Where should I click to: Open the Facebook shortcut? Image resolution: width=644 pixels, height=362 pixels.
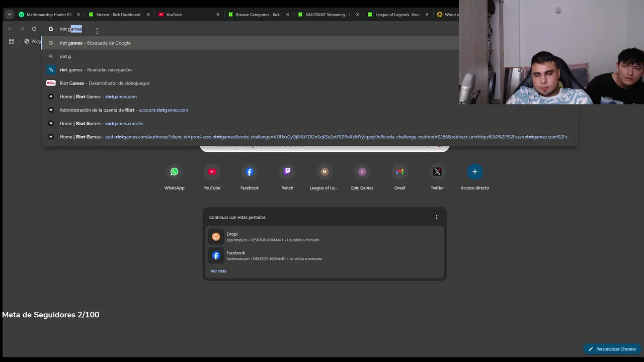250,177
